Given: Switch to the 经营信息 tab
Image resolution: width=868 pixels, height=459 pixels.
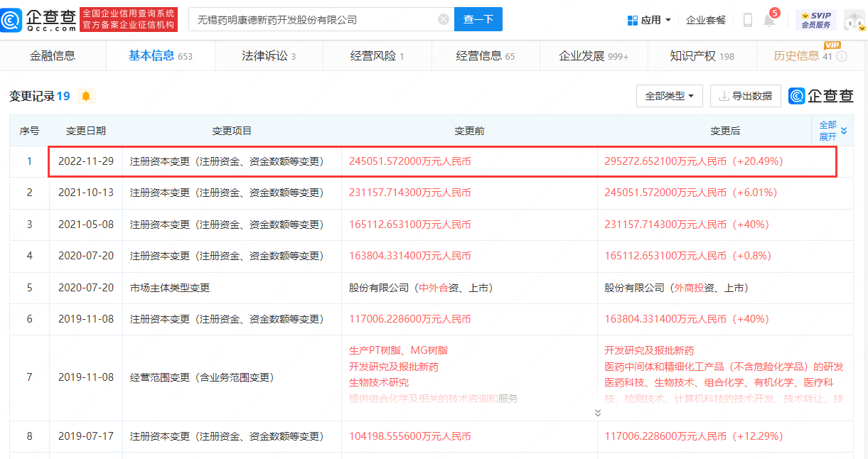Looking at the screenshot, I should (486, 55).
